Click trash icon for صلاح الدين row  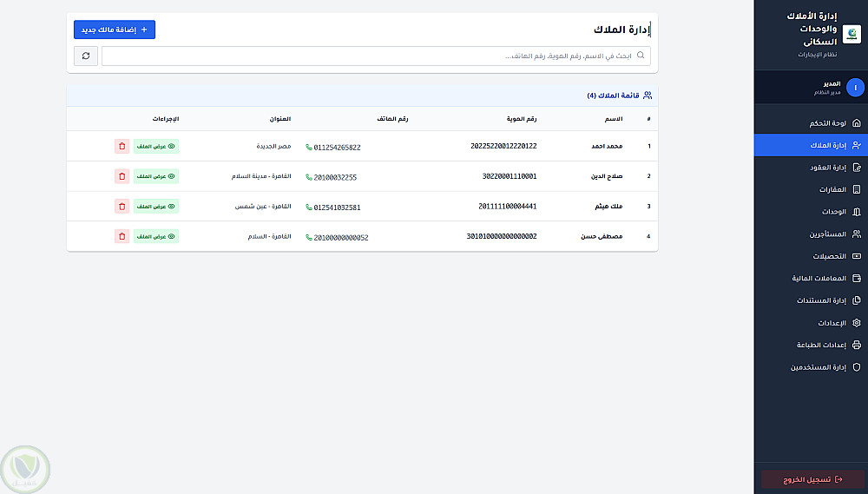pyautogui.click(x=122, y=176)
